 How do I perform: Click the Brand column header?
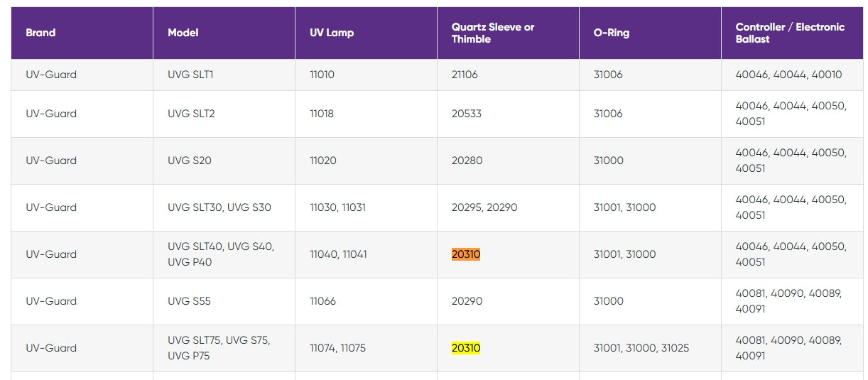[x=40, y=33]
